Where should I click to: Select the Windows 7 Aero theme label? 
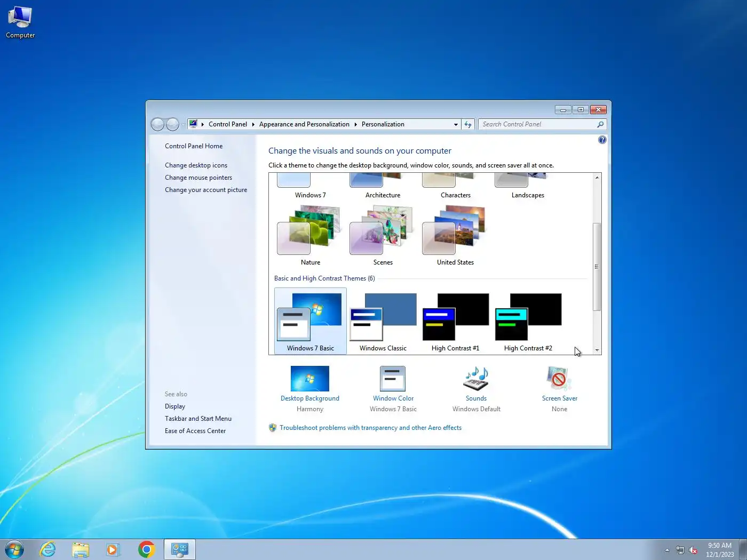point(310,195)
